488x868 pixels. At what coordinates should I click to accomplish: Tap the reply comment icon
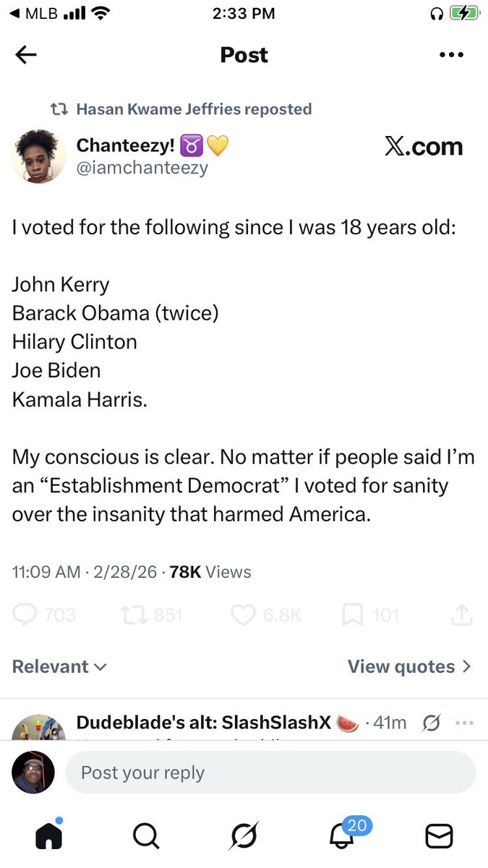pyautogui.click(x=25, y=615)
